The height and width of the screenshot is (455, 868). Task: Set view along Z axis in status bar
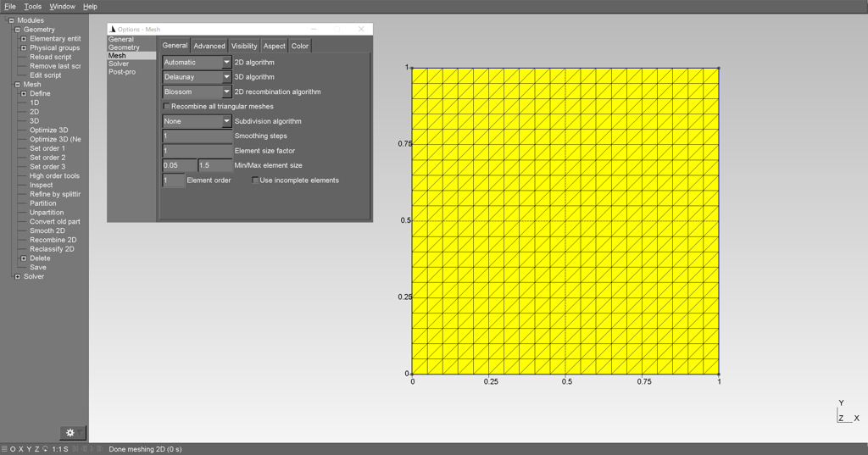(36, 449)
